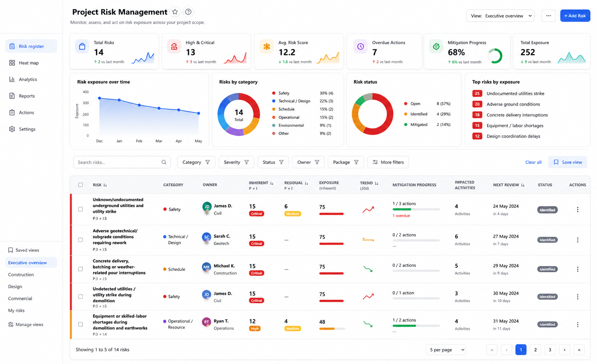Screen dimensions: 597x364
Task: Open the 5 per page dropdown
Action: click(x=446, y=350)
